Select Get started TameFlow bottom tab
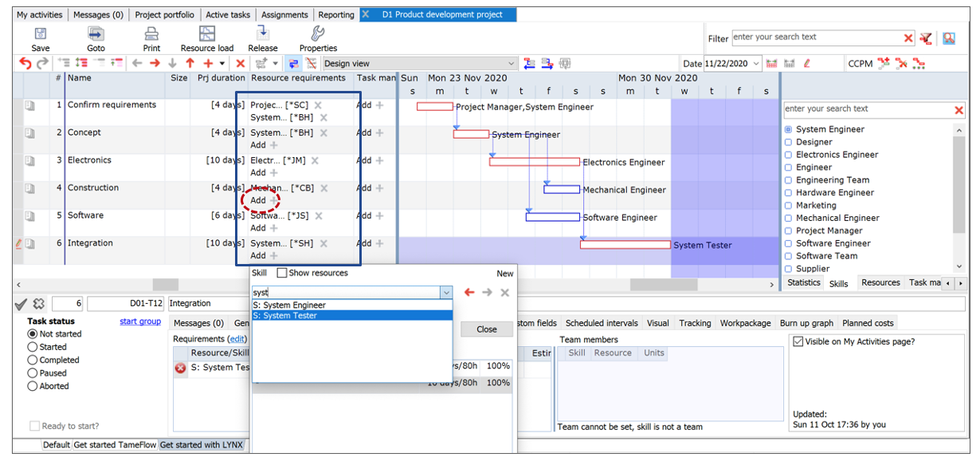The width and height of the screenshot is (980, 461). pyautogui.click(x=115, y=445)
